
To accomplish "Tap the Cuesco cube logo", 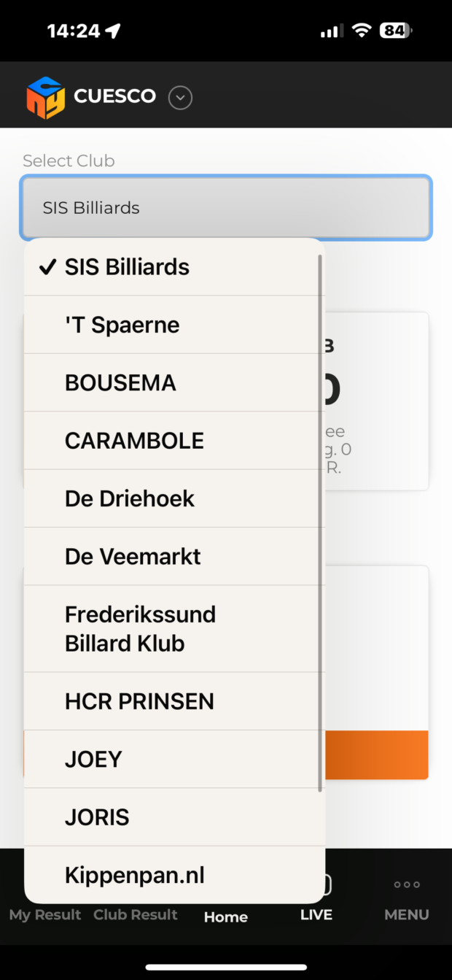I will click(x=45, y=97).
